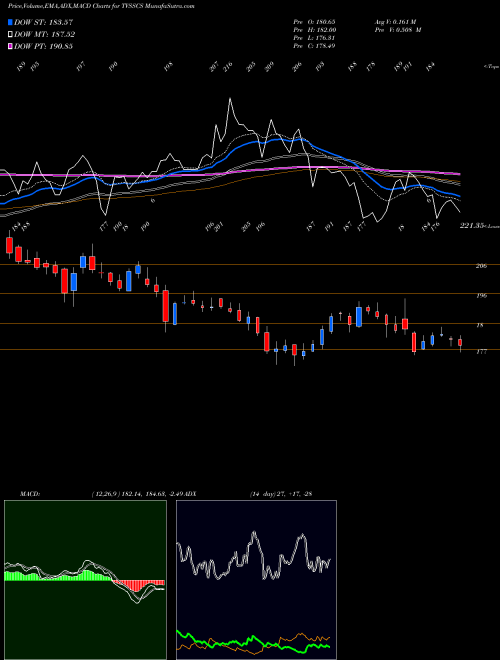Click the MACD values '182.14, 184.68'
The width and height of the screenshot is (500, 660).
[x=146, y=494]
